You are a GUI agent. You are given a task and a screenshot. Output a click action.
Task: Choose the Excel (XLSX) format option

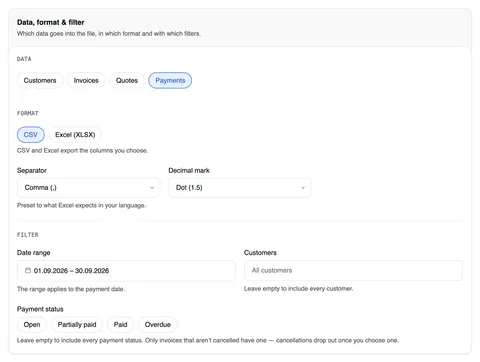pos(75,135)
